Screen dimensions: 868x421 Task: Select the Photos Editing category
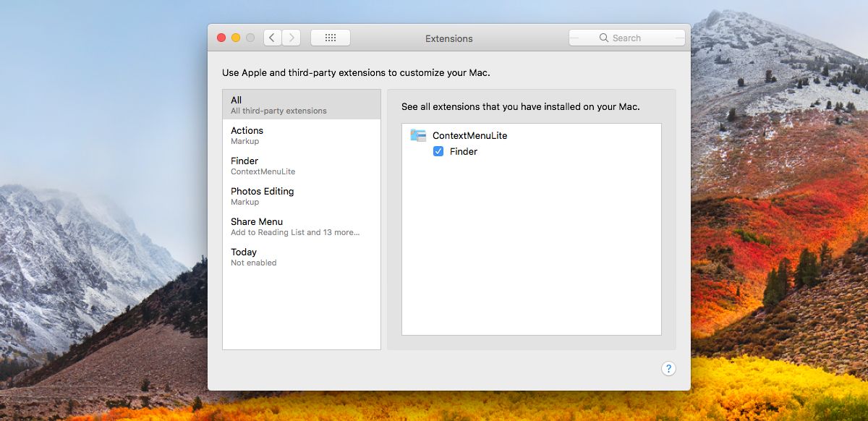pos(302,196)
